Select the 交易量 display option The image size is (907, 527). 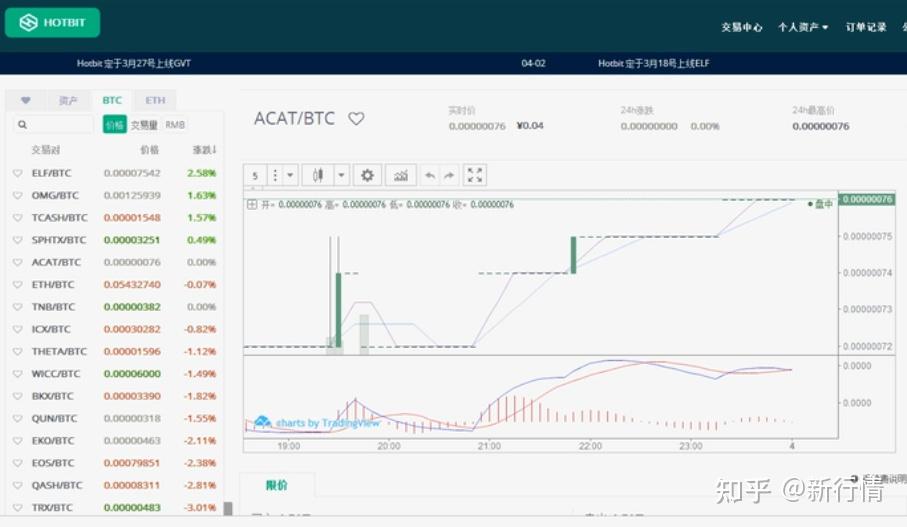[143, 125]
